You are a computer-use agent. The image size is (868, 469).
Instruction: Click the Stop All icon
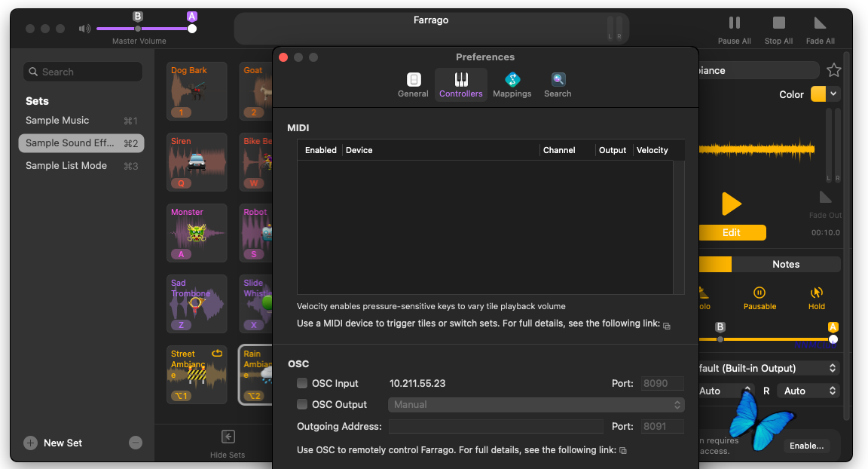tap(779, 23)
